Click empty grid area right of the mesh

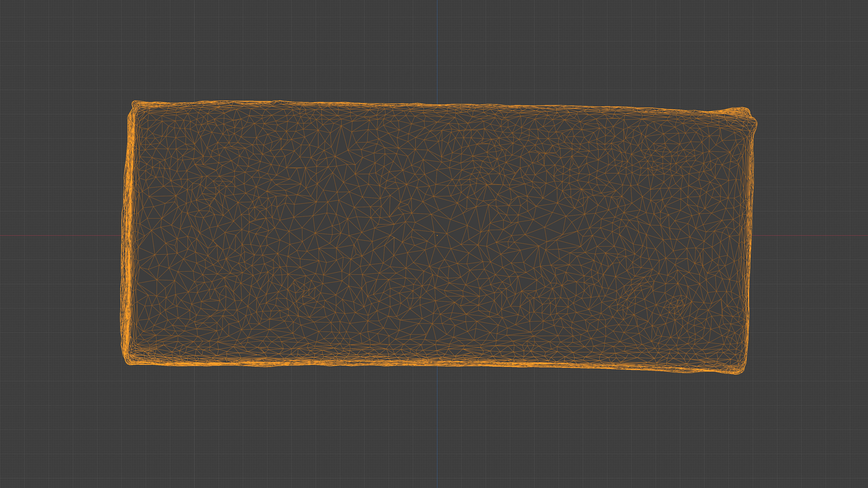809,168
